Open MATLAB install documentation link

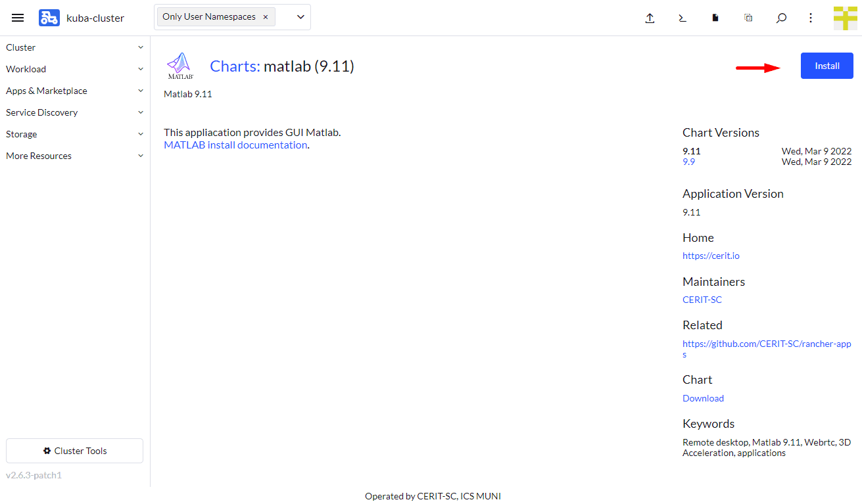(235, 145)
